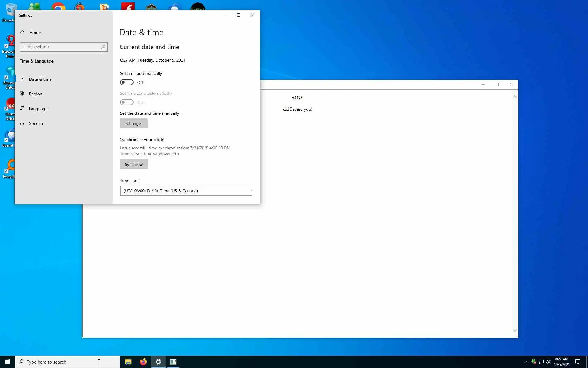Open File Explorer from the taskbar

tap(128, 362)
